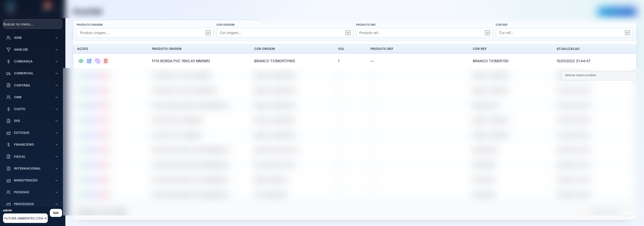Click the ANÁLISE funnel icon
The height and width of the screenshot is (226, 644).
(x=9, y=50)
